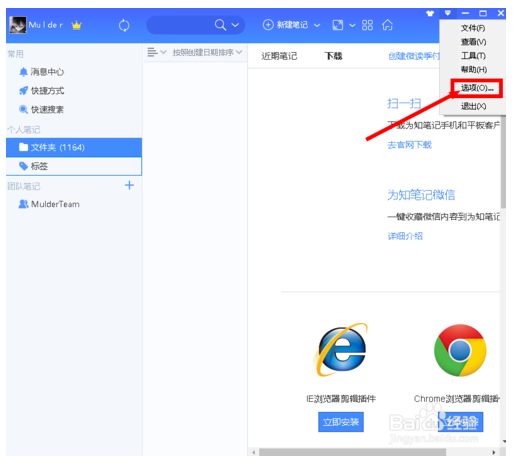Screen dimensions: 516x466
Task: Select Options (O) in the menu
Action: click(x=476, y=88)
